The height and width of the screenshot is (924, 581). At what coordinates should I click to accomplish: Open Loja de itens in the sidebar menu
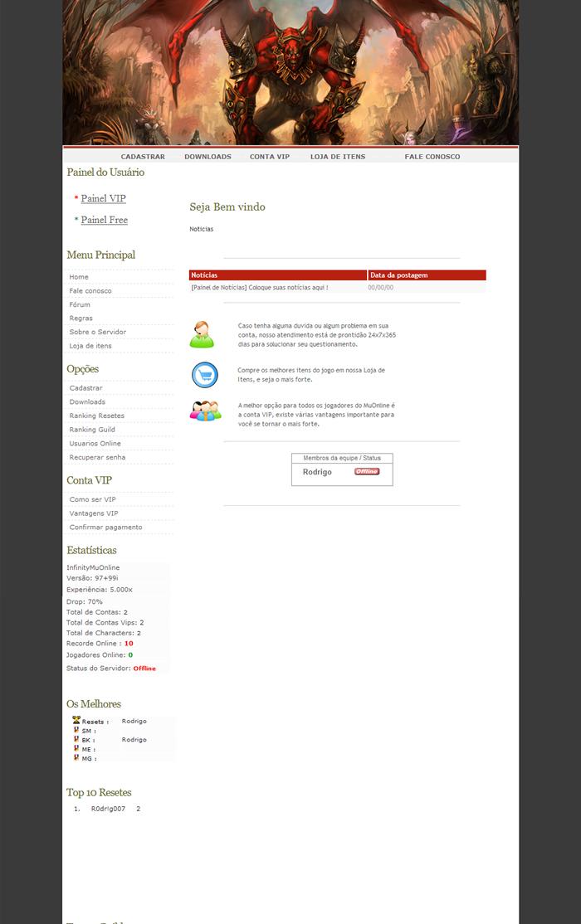pyautogui.click(x=90, y=346)
